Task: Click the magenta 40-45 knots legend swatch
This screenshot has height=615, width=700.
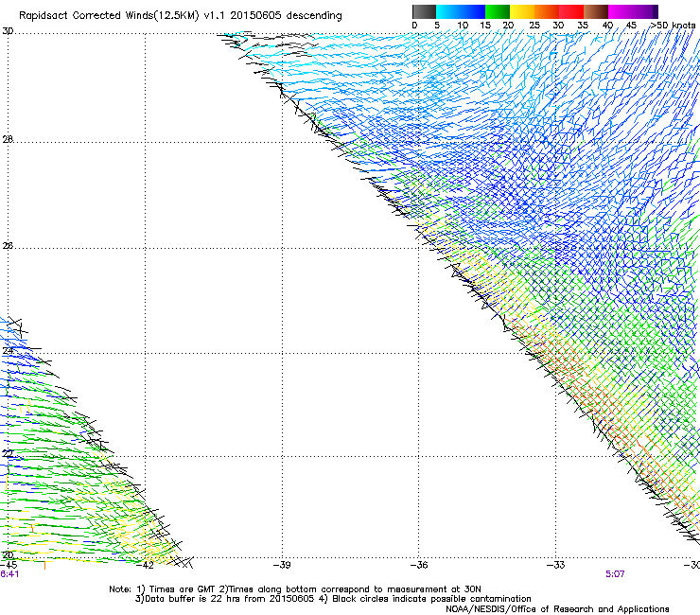Action: click(x=621, y=11)
